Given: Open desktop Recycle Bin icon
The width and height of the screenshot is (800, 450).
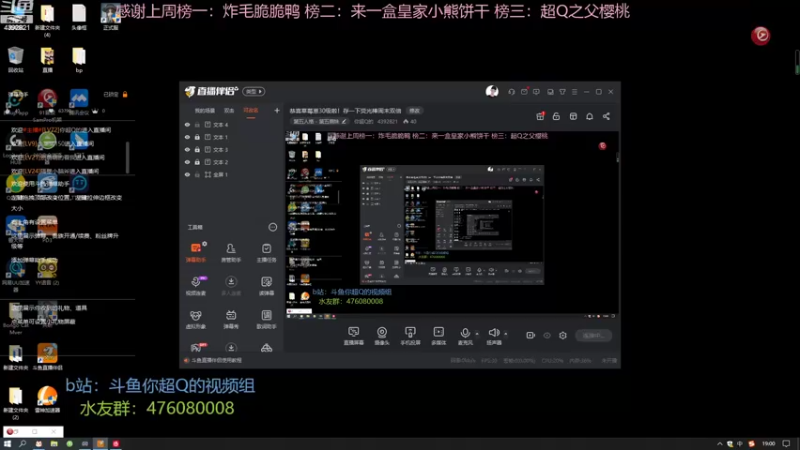Looking at the screenshot, I should 16,60.
